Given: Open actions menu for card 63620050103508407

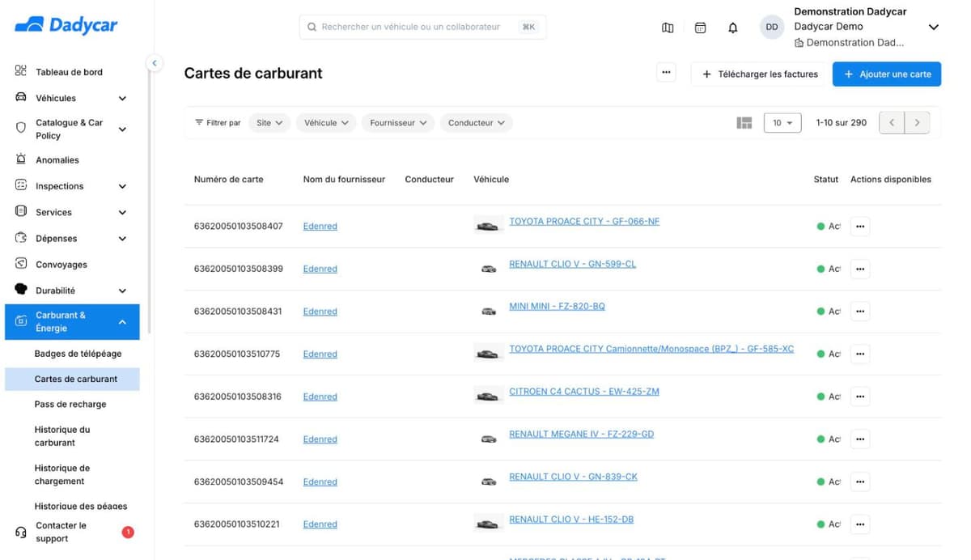Looking at the screenshot, I should point(860,227).
